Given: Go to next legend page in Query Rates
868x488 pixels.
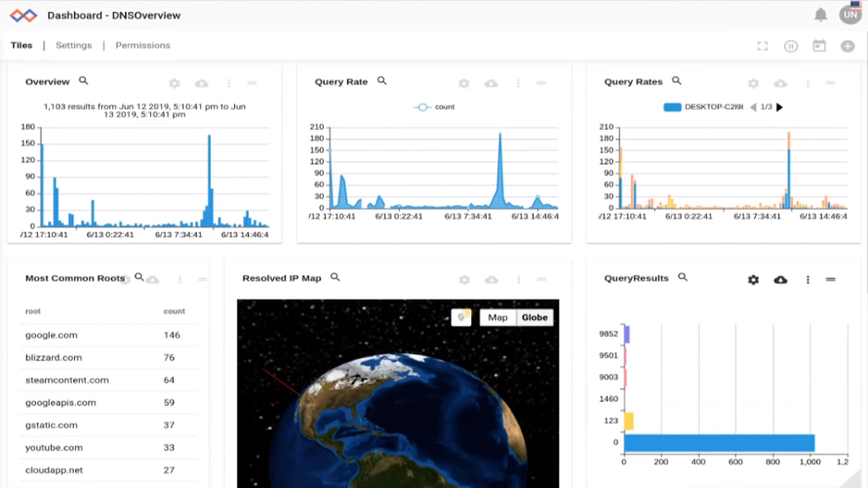Looking at the screenshot, I should 779,107.
